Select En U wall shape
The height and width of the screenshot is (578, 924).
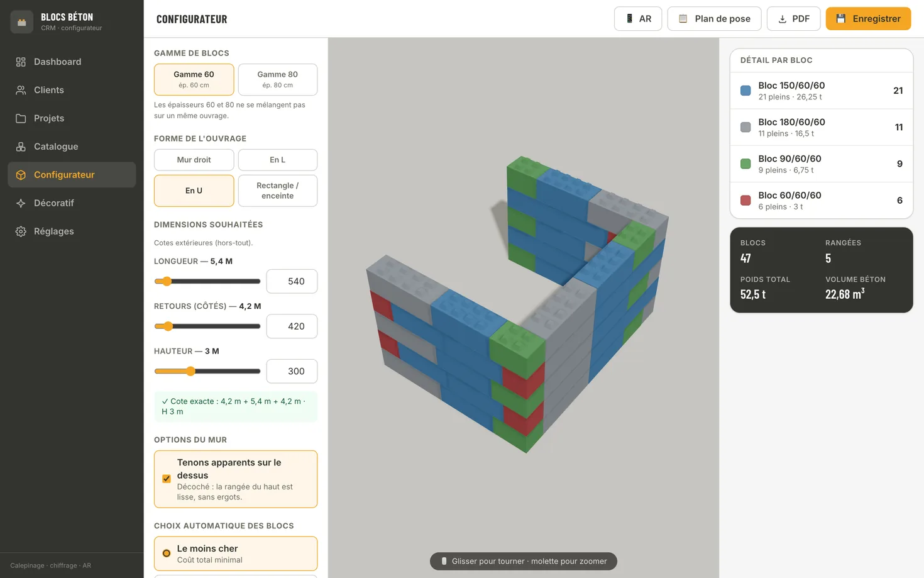(x=194, y=191)
